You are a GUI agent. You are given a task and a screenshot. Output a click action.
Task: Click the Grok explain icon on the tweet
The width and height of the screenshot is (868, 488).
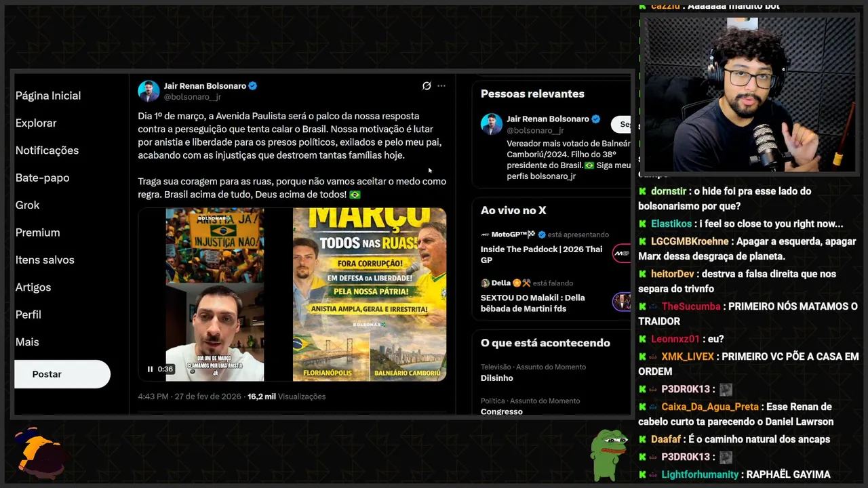click(427, 86)
